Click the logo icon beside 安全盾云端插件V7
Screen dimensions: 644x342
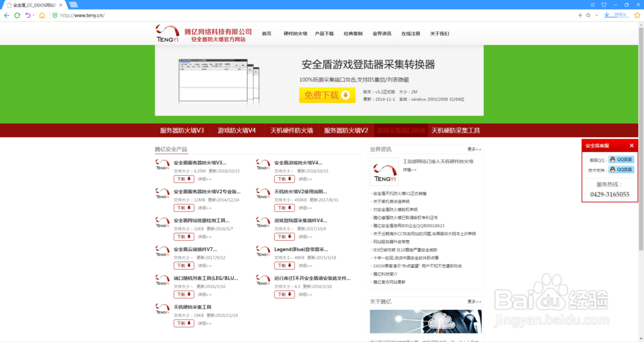coord(162,251)
